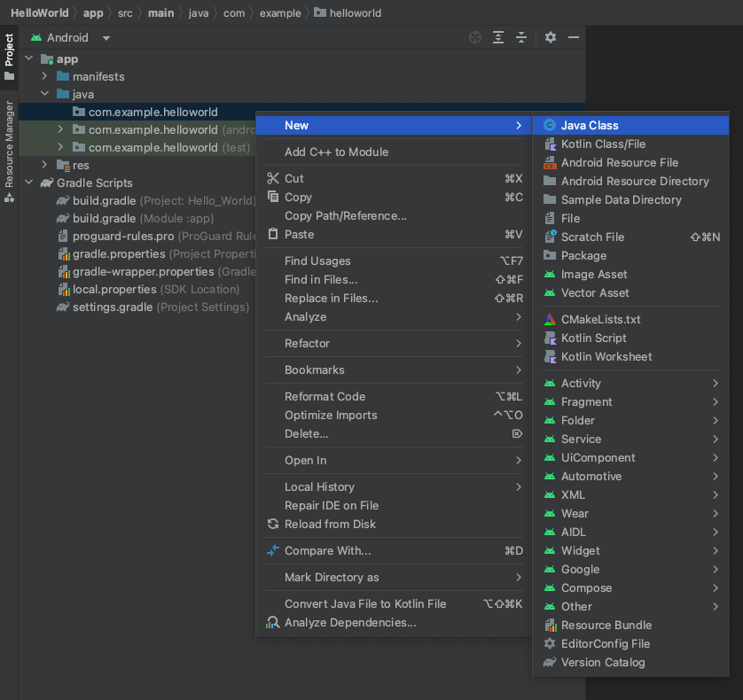Screen dimensions: 743x700
Task: Click the shield icon next to proguard-rules.pro
Action: [x=62, y=236]
